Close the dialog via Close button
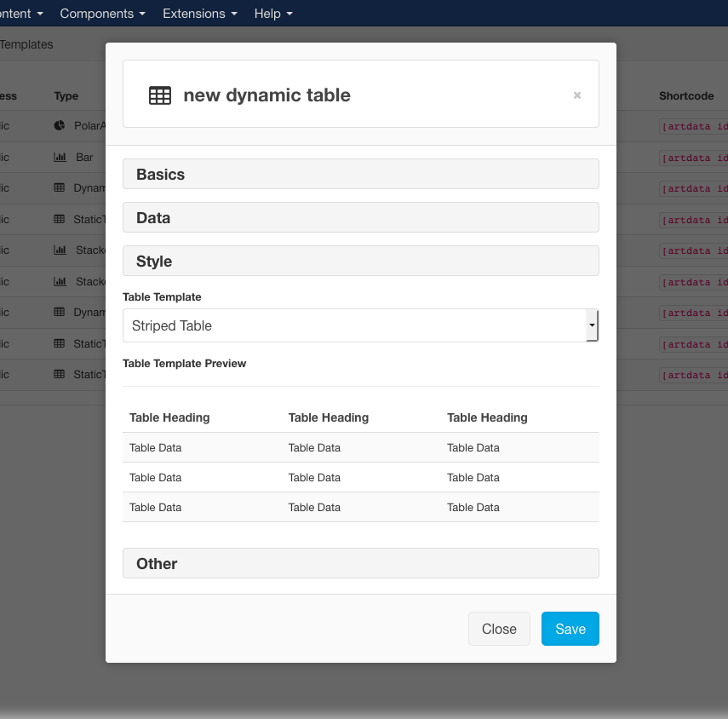The height and width of the screenshot is (719, 728). pyautogui.click(x=499, y=629)
